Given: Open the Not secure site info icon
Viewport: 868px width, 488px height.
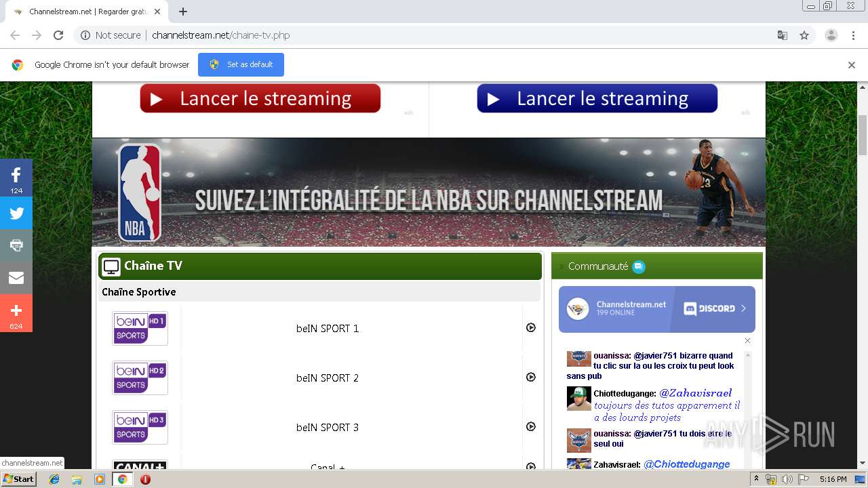Looking at the screenshot, I should [85, 35].
